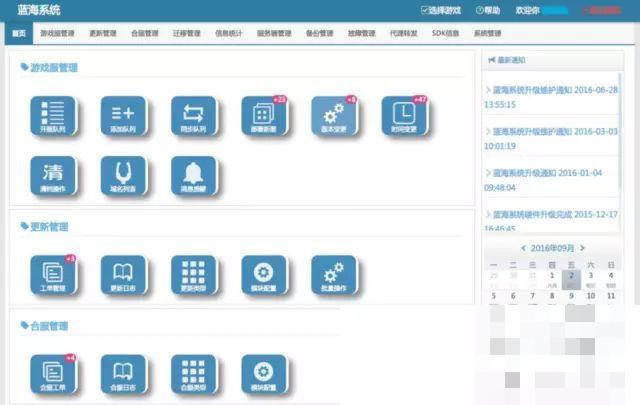Select day 11 in the calendar
The height and width of the screenshot is (405, 640).
(611, 297)
